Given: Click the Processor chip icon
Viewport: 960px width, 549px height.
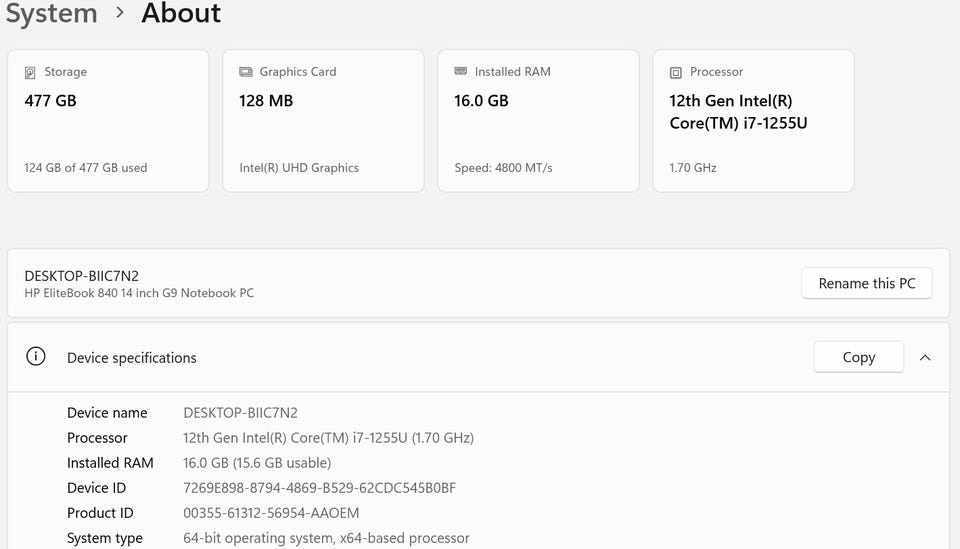Looking at the screenshot, I should [676, 72].
